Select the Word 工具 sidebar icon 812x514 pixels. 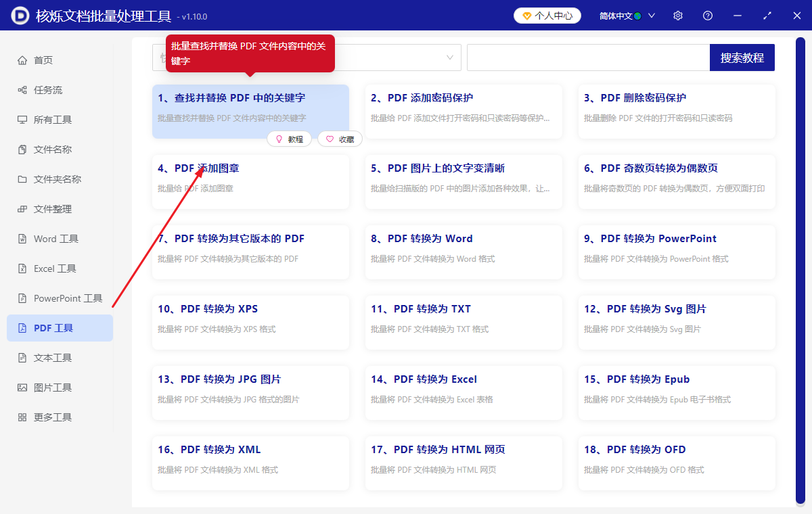24,238
